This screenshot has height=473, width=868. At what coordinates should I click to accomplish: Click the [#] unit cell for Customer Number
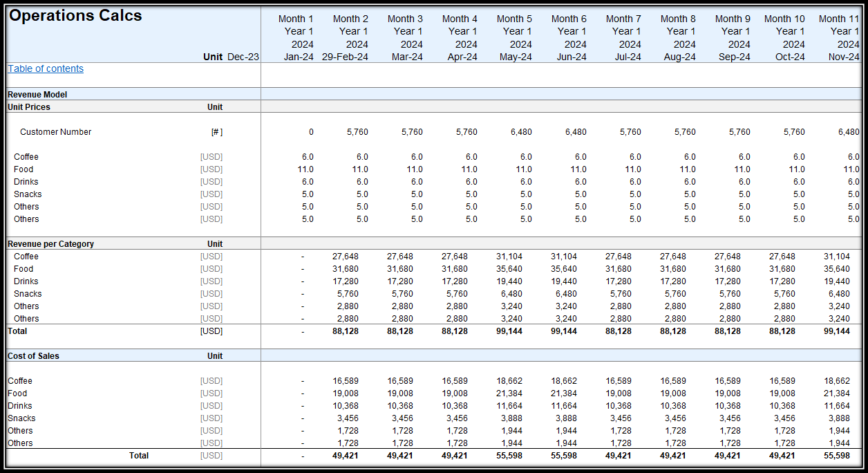pyautogui.click(x=217, y=132)
